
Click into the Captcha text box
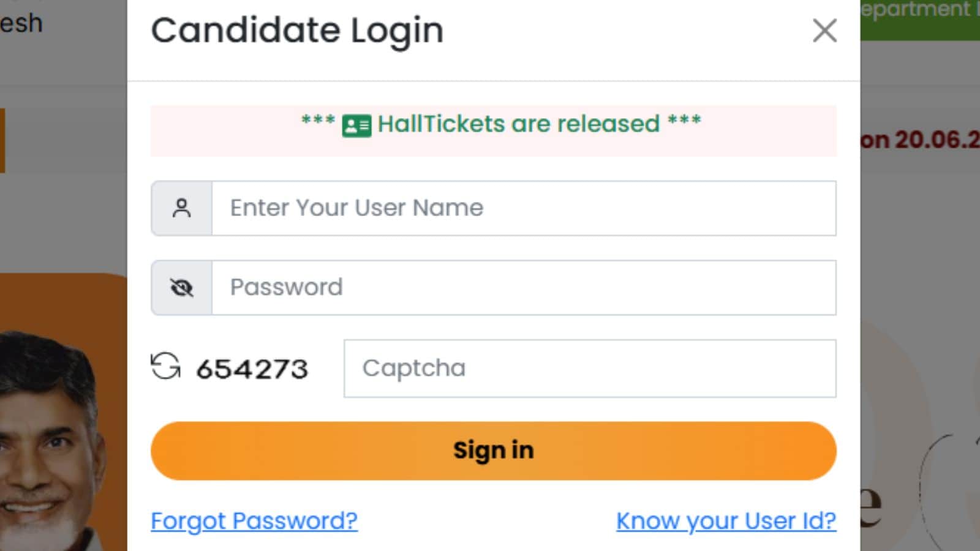pos(590,369)
